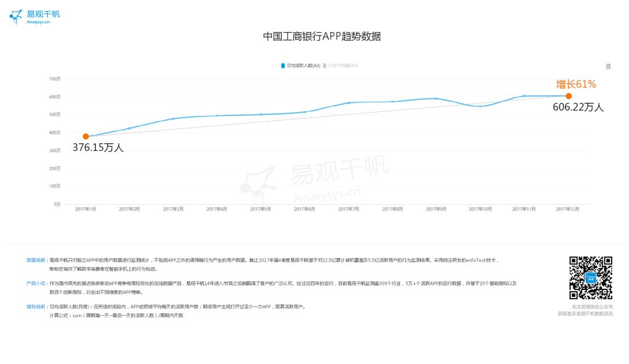
Task: Click the orange 606.22万人 end marker
Action: 568,96
